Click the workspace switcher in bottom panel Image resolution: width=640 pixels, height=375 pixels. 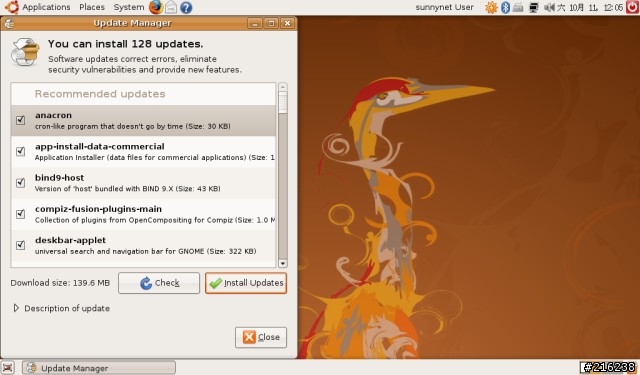click(608, 367)
